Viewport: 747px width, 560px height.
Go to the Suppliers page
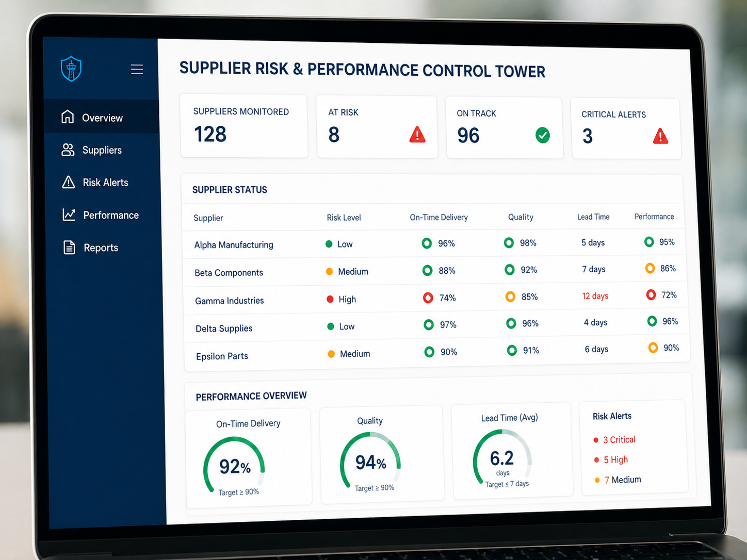tap(102, 150)
